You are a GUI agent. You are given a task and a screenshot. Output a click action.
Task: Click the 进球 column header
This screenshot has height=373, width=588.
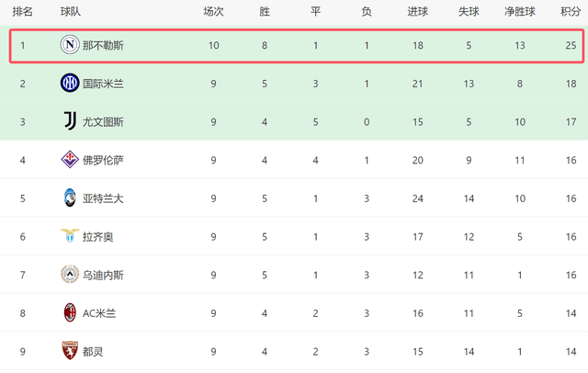point(417,12)
